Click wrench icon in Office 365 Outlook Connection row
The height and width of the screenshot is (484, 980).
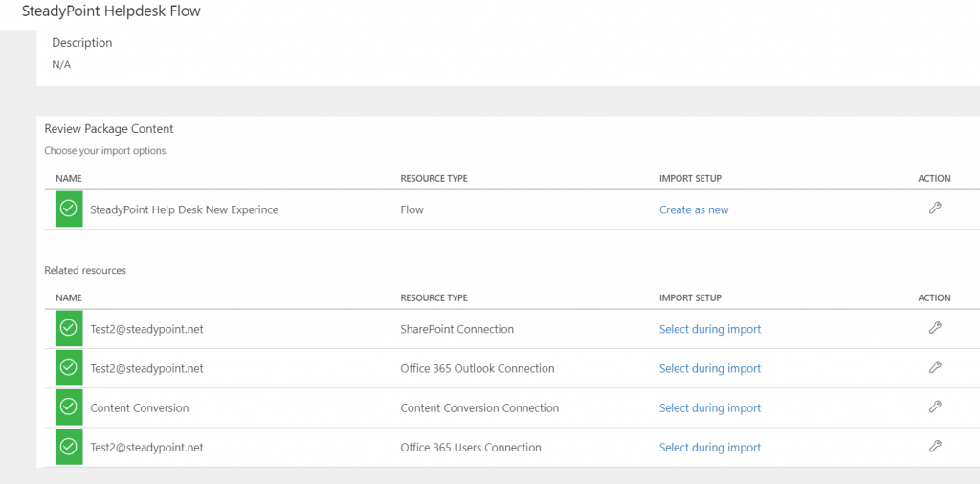(935, 367)
